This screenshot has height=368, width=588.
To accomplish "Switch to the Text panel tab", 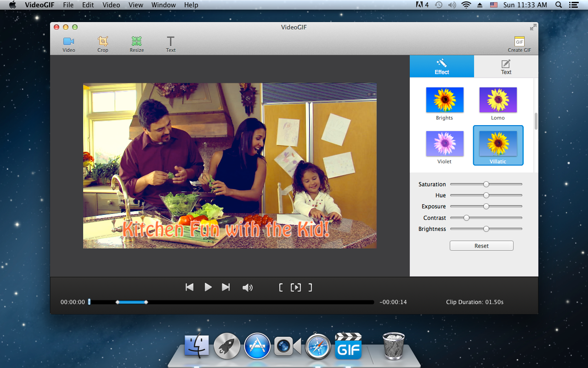I will pyautogui.click(x=506, y=66).
